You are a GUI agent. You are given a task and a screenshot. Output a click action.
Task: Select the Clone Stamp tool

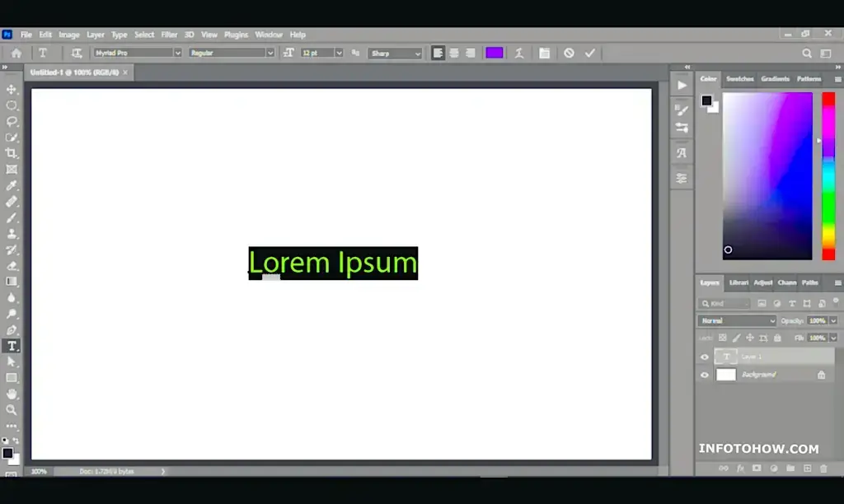tap(12, 234)
